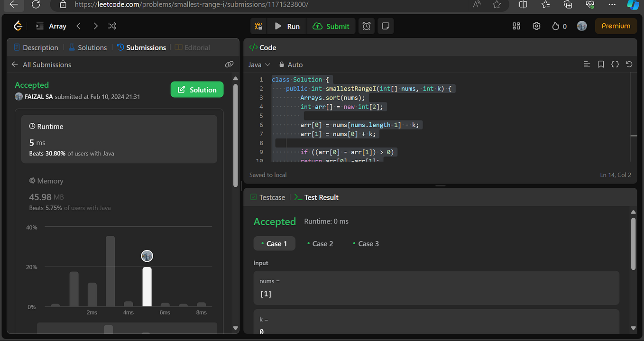
Task: Copy submission link icon
Action: (x=229, y=65)
